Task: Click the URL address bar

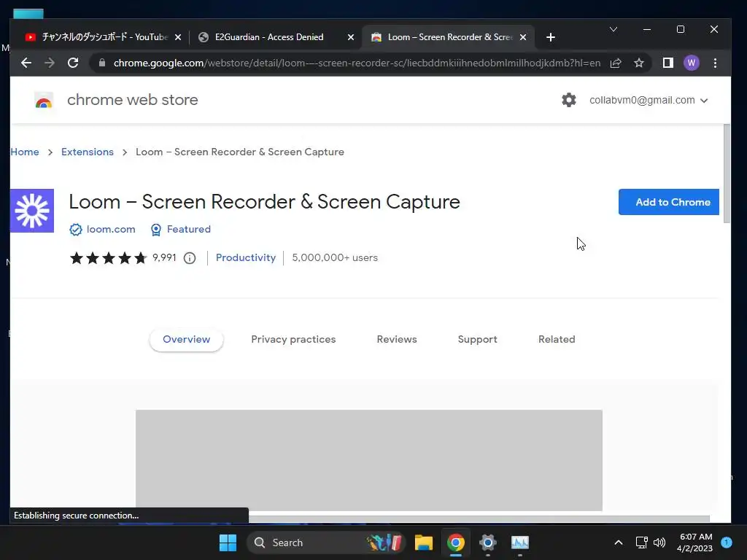Action: pyautogui.click(x=357, y=63)
